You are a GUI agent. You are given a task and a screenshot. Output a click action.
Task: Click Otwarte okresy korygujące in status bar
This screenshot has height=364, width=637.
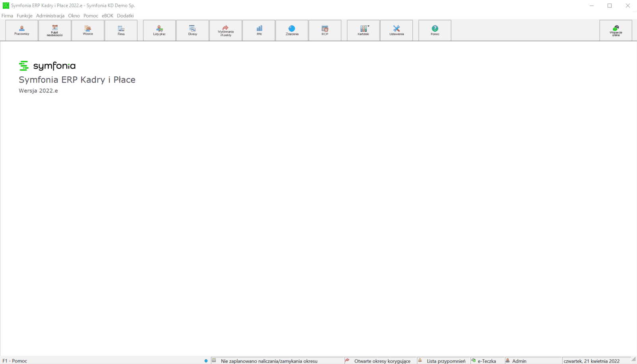pyautogui.click(x=378, y=361)
